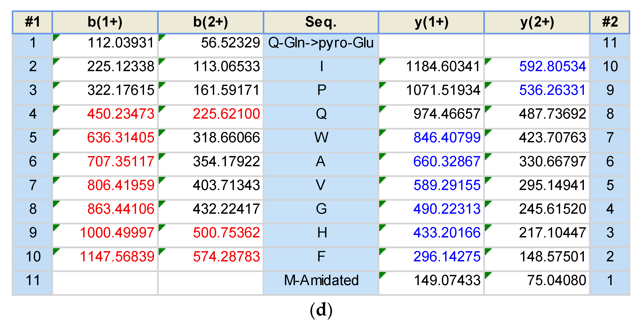Select cell with value 487.73692
This screenshot has width=644, height=329.
(x=537, y=116)
